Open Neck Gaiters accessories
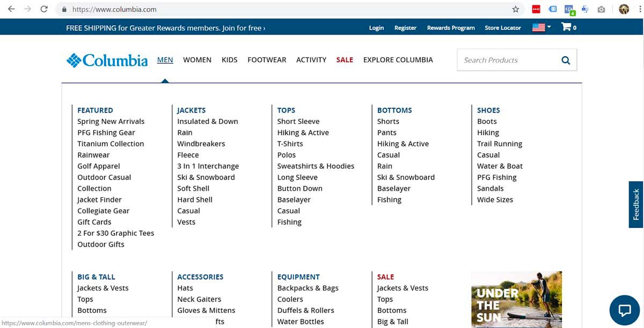 (x=199, y=299)
